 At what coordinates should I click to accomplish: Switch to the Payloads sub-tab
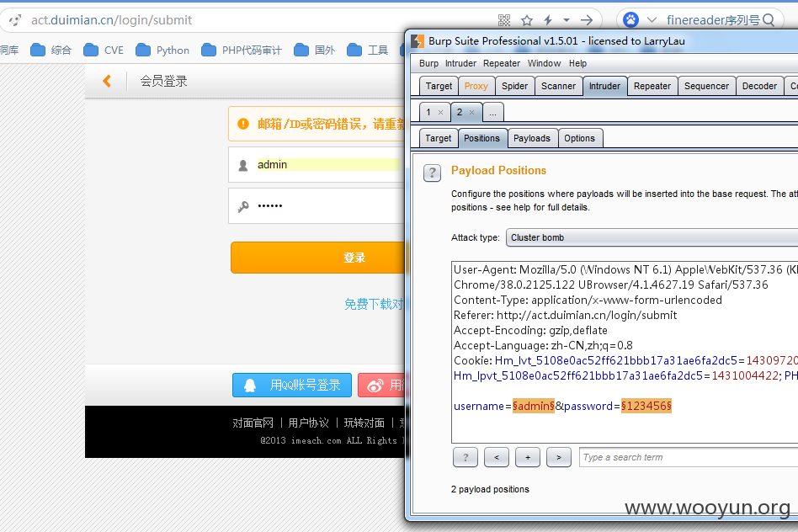(532, 139)
